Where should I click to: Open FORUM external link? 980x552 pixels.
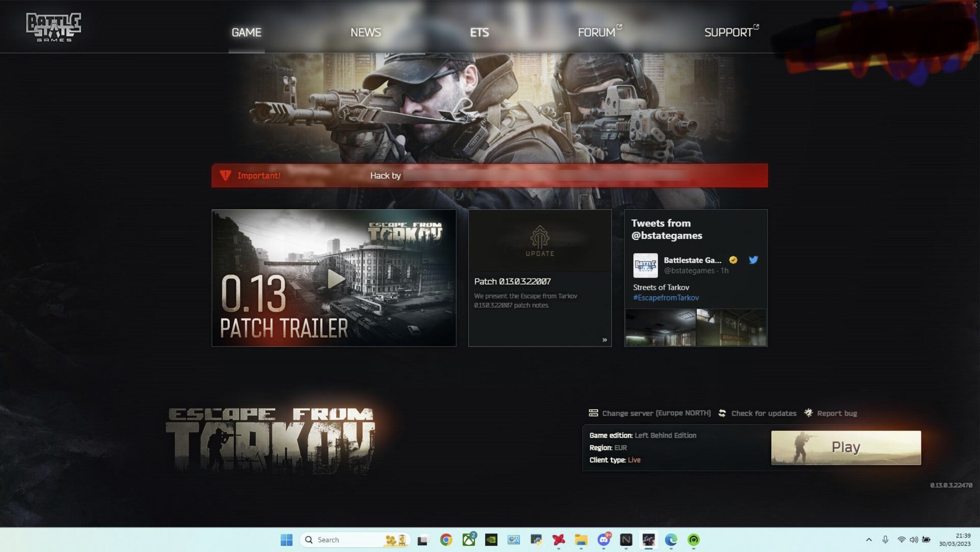click(596, 32)
